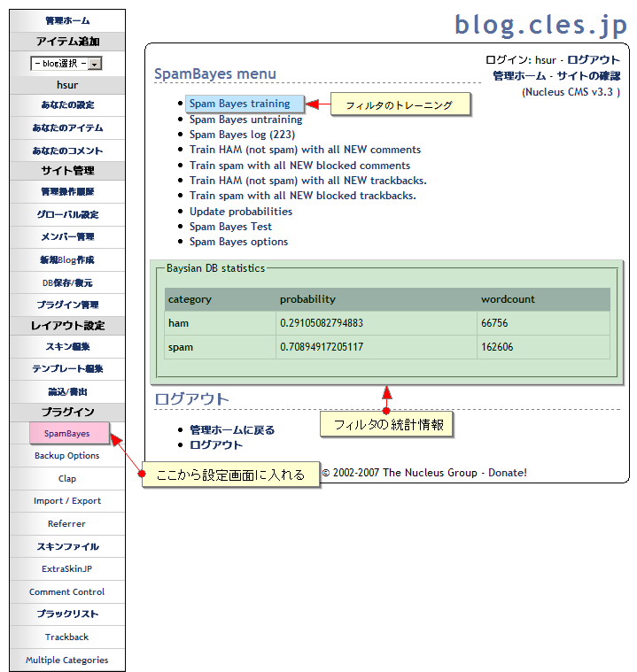Open Spam Bayes untraining page
Image resolution: width=637 pixels, height=672 pixels.
click(x=245, y=120)
